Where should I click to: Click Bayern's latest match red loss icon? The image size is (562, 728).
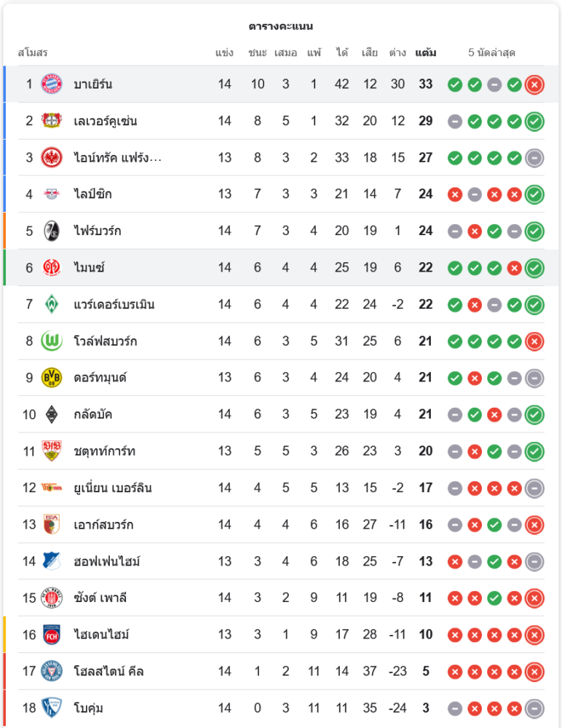click(534, 84)
